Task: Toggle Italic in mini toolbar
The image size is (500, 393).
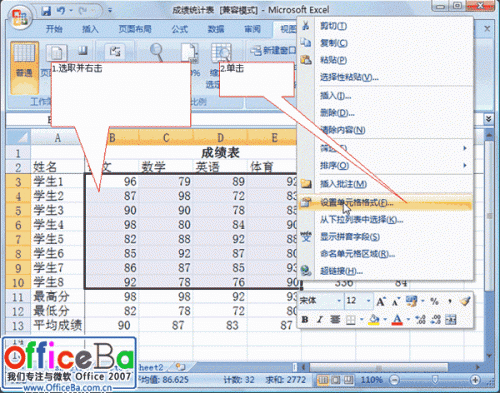Action: pos(319,320)
